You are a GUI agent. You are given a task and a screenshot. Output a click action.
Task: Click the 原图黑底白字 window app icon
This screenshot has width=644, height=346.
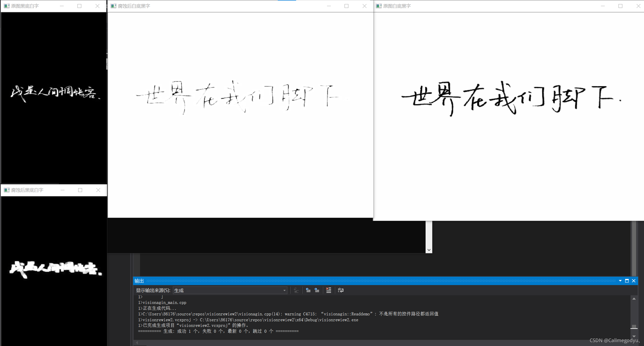[x=7, y=6]
